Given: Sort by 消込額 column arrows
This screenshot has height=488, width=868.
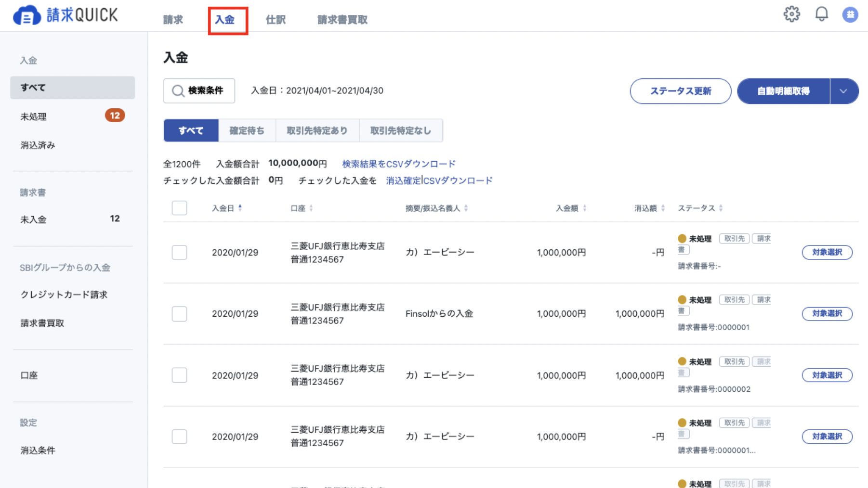Looking at the screenshot, I should (663, 208).
